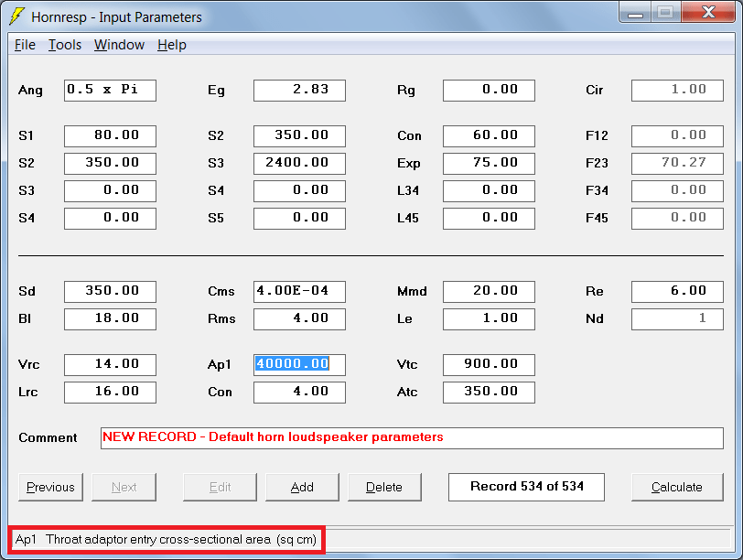Viewport: 743px width, 560px height.
Task: Select the F12 field
Action: click(678, 136)
